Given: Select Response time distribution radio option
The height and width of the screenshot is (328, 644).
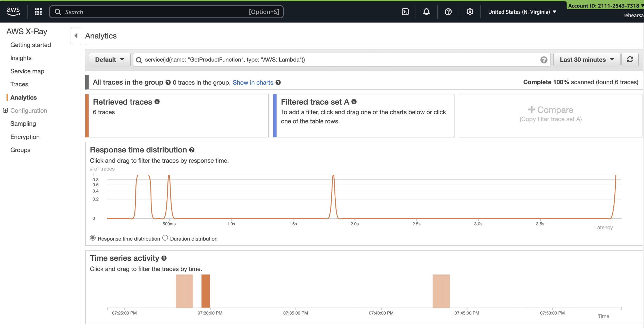Looking at the screenshot, I should click(93, 238).
